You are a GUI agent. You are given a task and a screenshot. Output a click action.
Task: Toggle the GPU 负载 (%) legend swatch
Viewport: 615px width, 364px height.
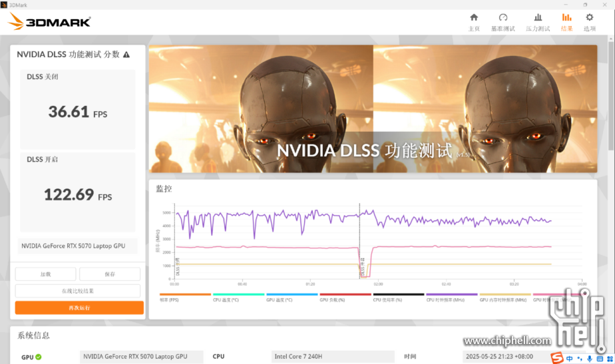click(x=345, y=294)
